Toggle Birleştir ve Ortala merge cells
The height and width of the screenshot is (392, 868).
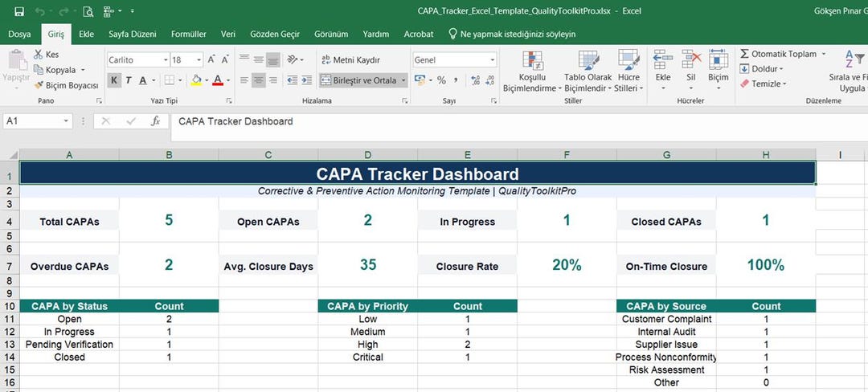click(x=358, y=80)
